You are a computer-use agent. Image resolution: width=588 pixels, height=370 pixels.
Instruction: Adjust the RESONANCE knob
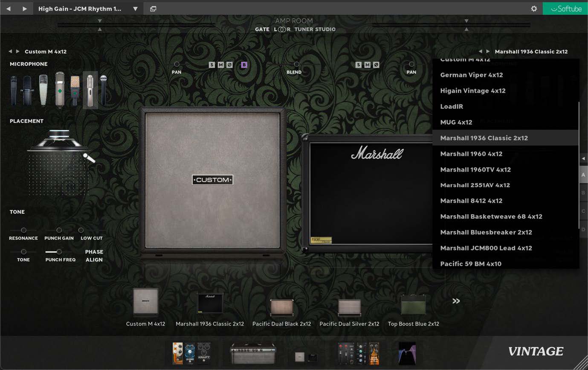[x=23, y=229]
